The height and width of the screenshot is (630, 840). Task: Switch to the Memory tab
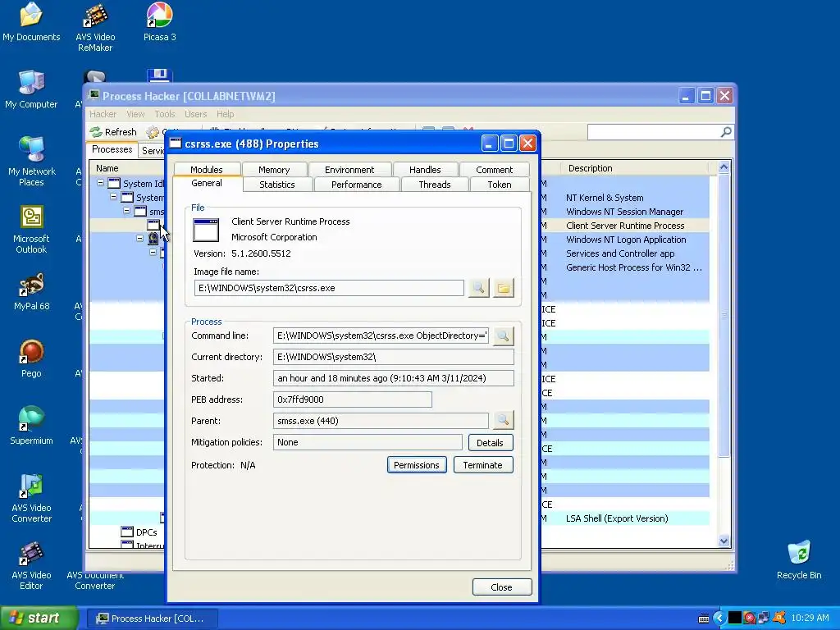(274, 169)
